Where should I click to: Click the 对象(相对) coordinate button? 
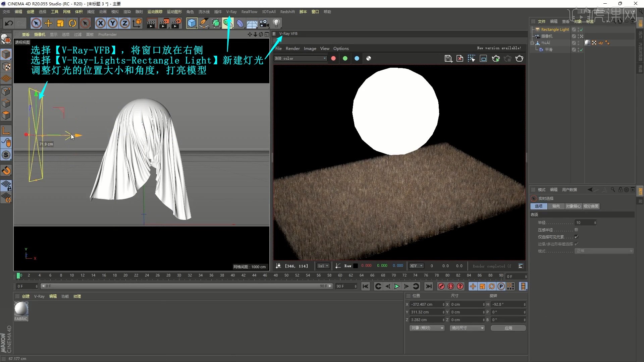(x=427, y=328)
